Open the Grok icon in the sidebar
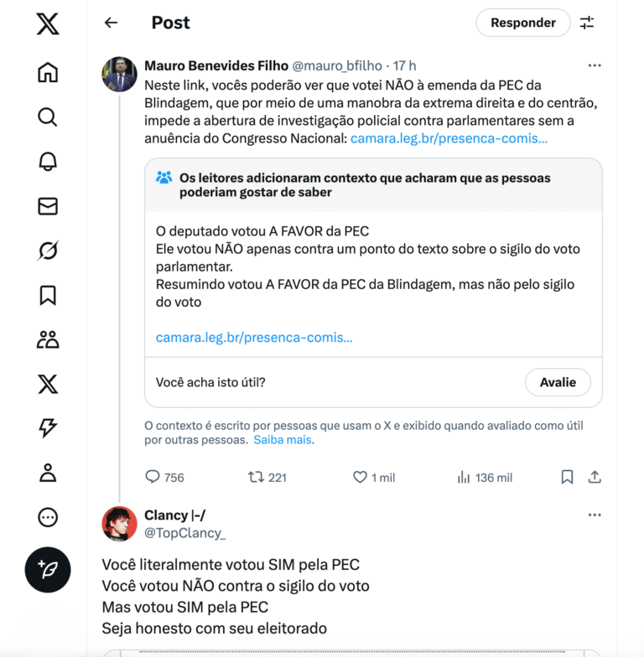The height and width of the screenshot is (657, 644). point(48,251)
